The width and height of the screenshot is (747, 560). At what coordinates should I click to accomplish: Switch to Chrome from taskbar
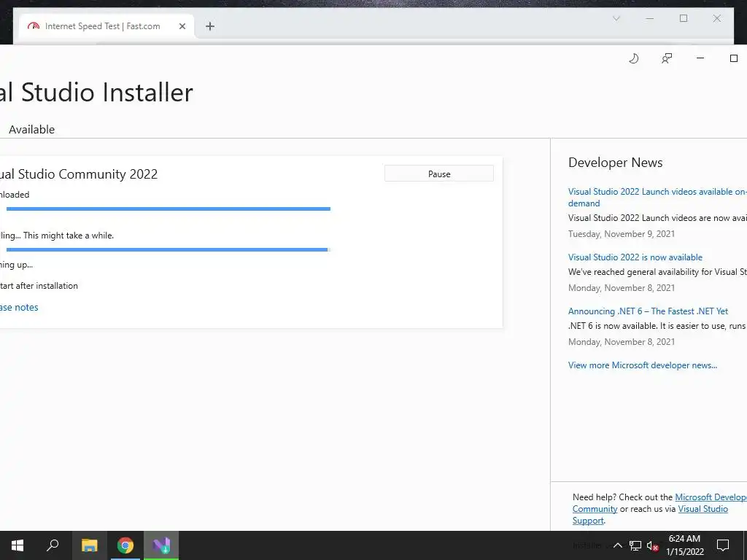click(x=125, y=545)
